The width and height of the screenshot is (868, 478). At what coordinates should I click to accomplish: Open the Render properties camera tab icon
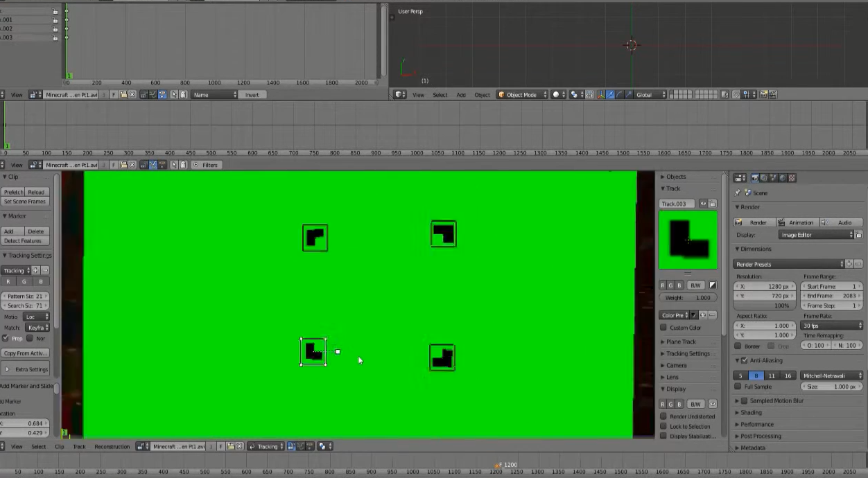(755, 178)
